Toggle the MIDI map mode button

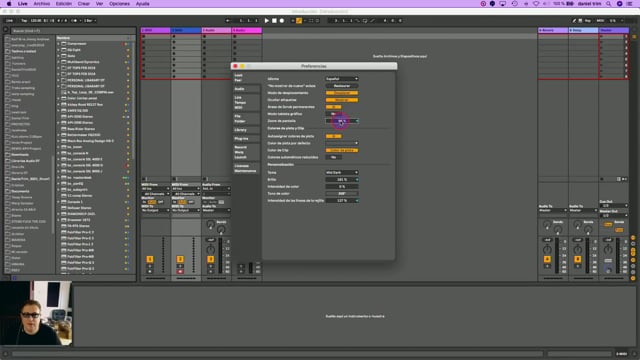(x=600, y=20)
